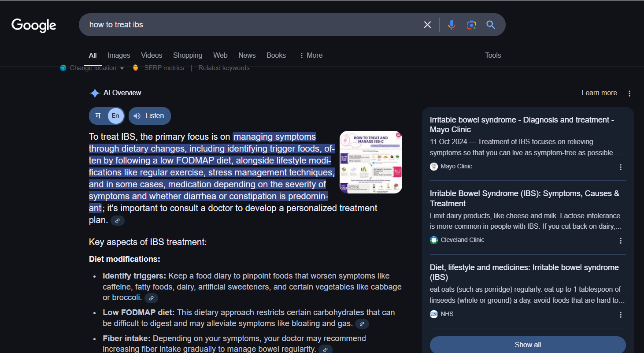Open options menu for Mayo Clinic result

point(621,167)
